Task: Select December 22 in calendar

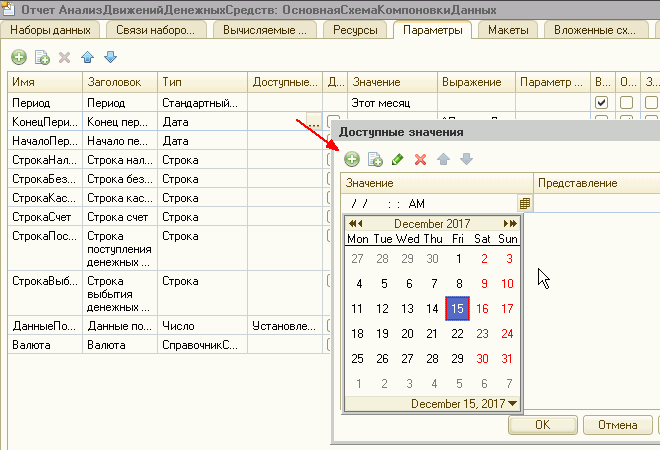Action: point(457,334)
